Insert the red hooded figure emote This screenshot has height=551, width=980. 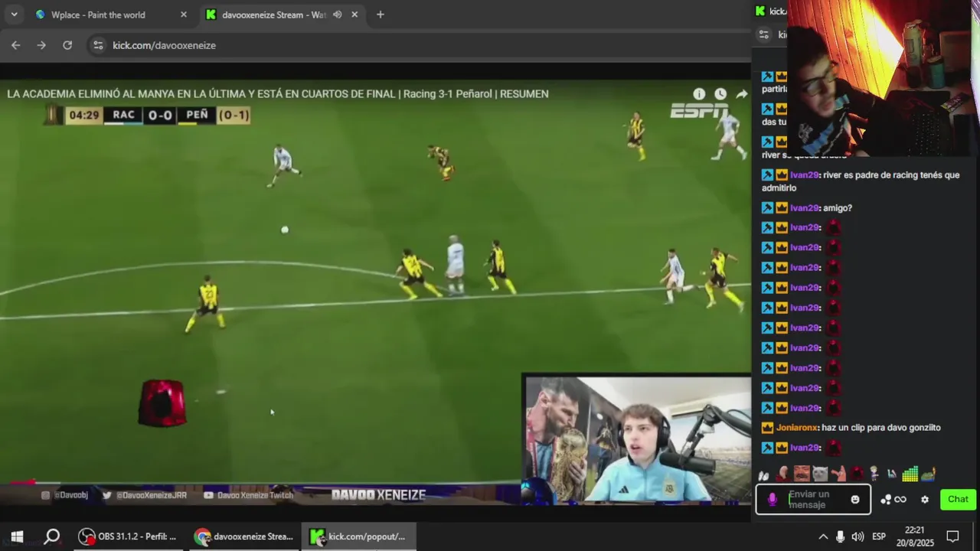pos(856,474)
